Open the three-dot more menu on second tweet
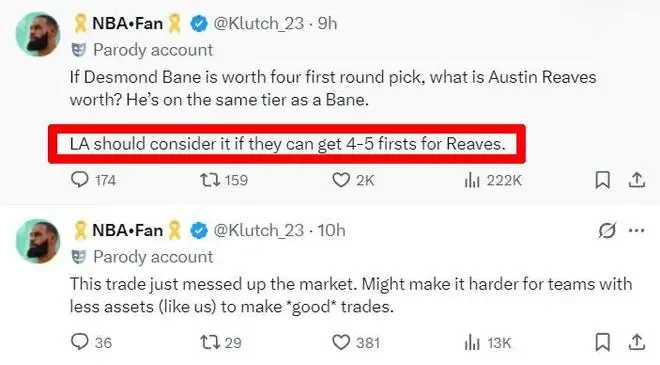This screenshot has width=660, height=365. pyautogui.click(x=636, y=230)
